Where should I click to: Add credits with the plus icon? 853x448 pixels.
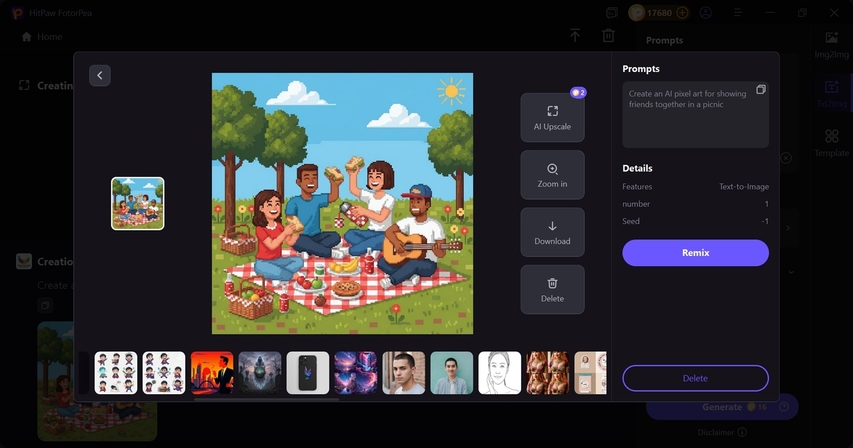click(682, 13)
